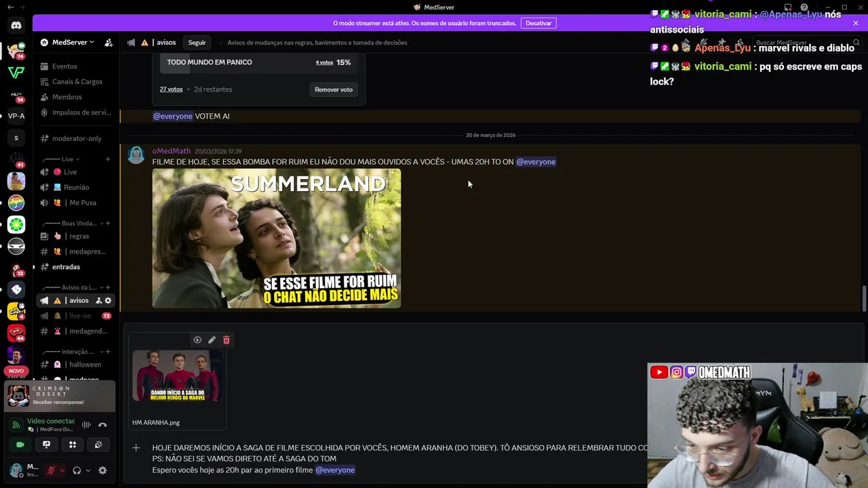Open the lime slice server icon

pos(16,224)
